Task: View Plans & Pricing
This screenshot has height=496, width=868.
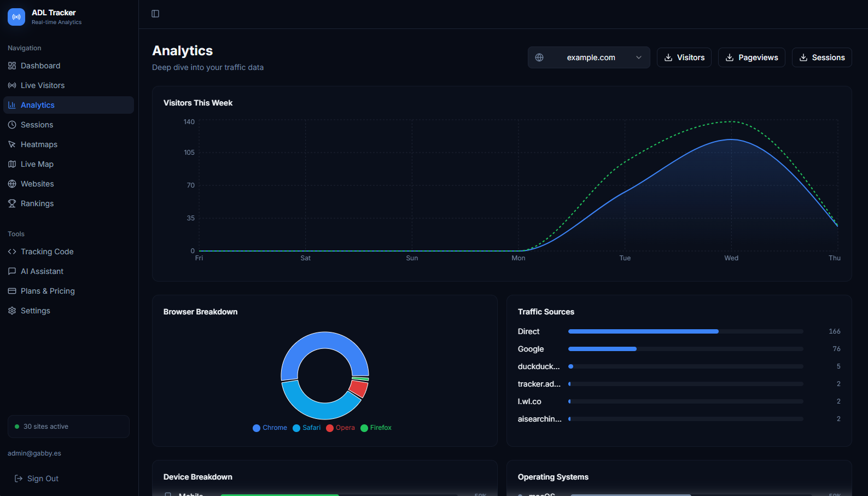Action: (x=68, y=291)
